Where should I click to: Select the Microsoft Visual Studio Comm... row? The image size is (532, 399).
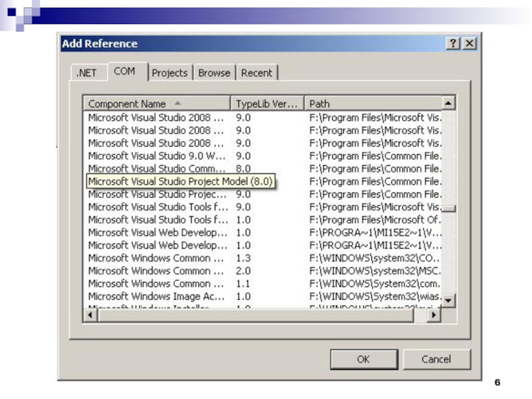tap(263, 169)
